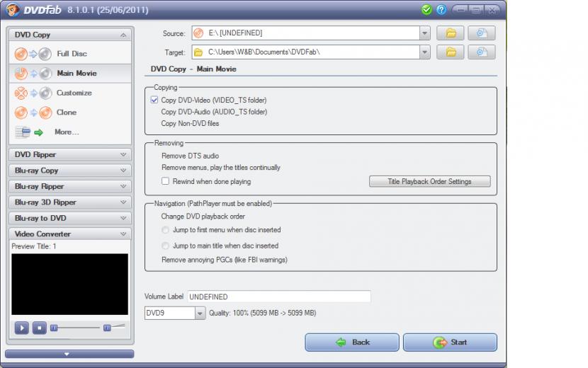Image resolution: width=588 pixels, height=368 pixels.
Task: Click the Volume Label input field
Action: coord(279,297)
